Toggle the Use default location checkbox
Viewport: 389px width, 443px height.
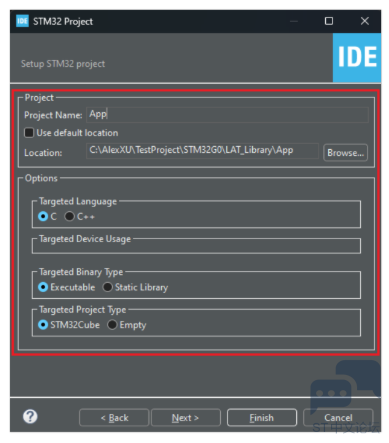click(x=29, y=133)
